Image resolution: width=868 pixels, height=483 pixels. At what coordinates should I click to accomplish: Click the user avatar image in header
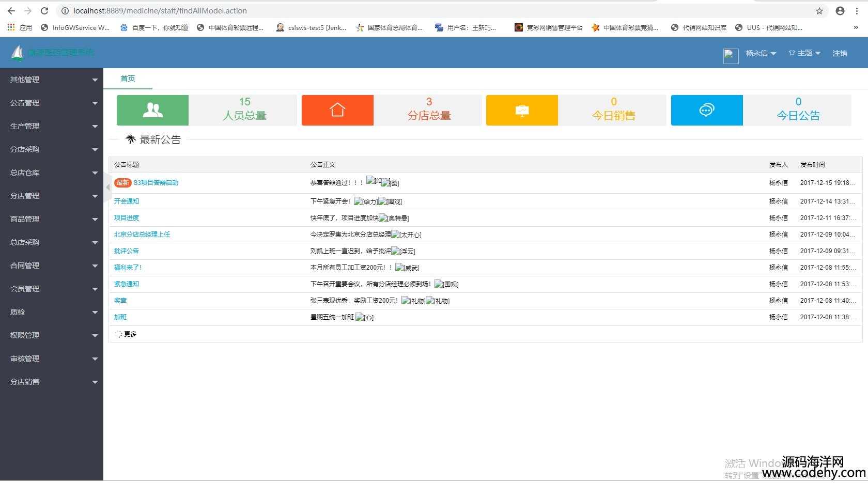(731, 56)
